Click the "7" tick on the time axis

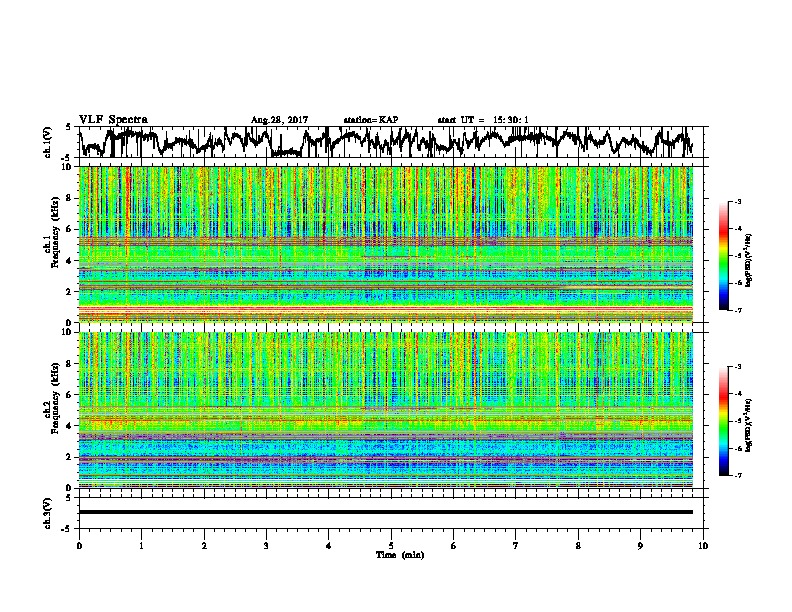[x=516, y=546]
